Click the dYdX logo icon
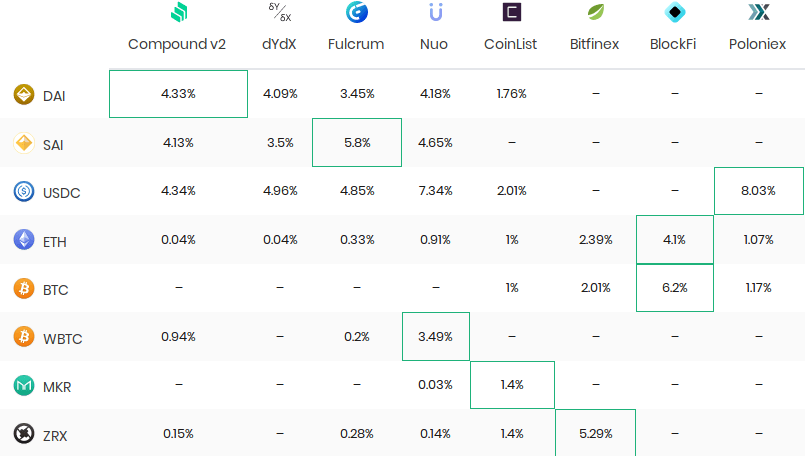This screenshot has width=805, height=456. pos(279,13)
